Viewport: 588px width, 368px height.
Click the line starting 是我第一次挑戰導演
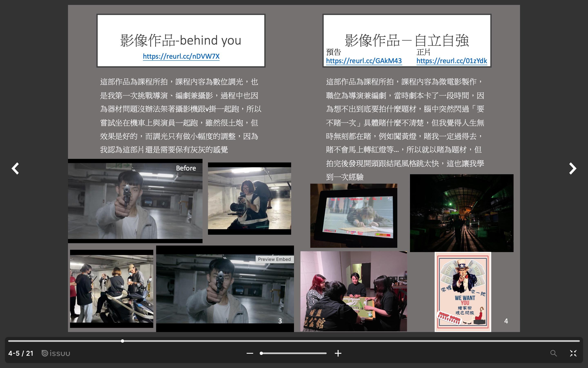(179, 96)
